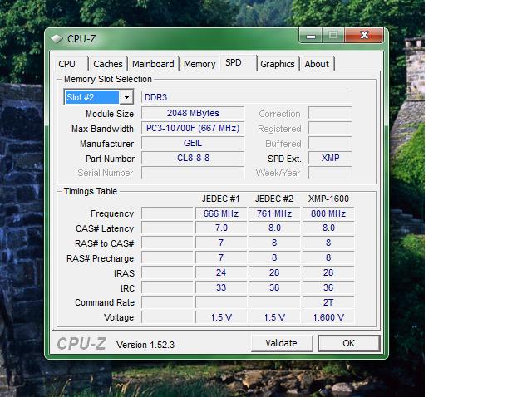This screenshot has height=397, width=532.
Task: Click the Max Bandwidth label
Action: [102, 129]
